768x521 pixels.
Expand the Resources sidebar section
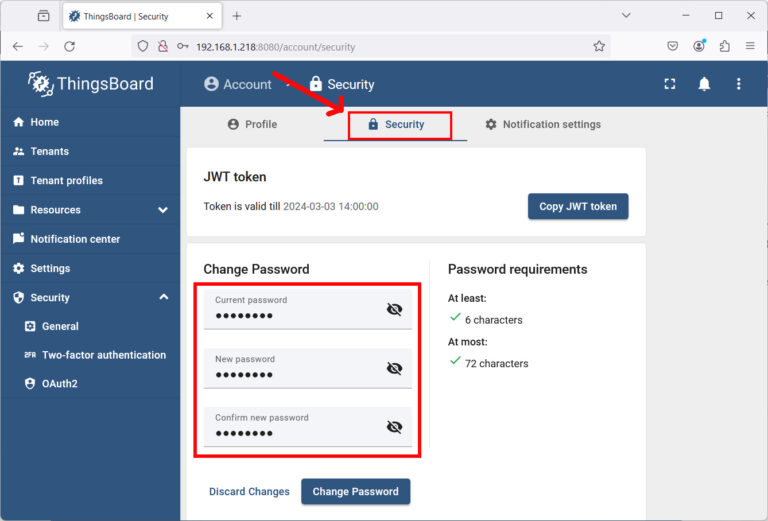tap(163, 210)
